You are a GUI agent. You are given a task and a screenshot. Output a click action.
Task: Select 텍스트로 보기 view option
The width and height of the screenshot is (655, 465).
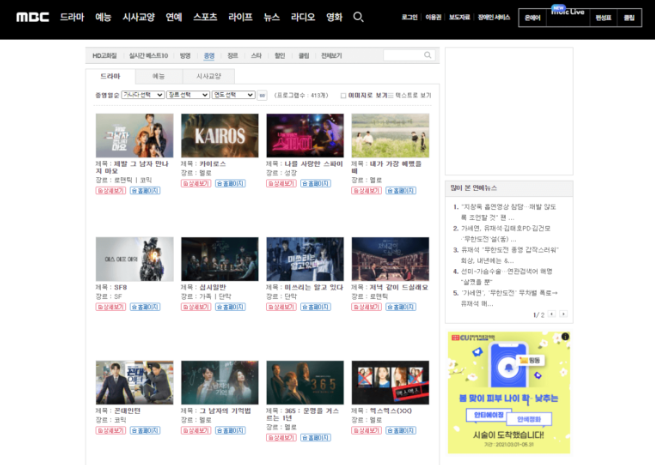click(x=410, y=96)
